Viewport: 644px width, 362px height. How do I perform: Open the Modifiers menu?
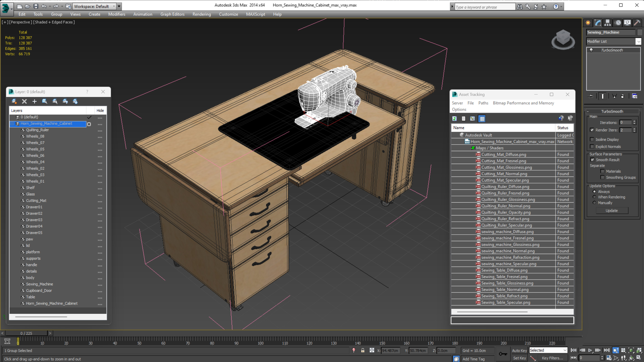click(x=117, y=14)
